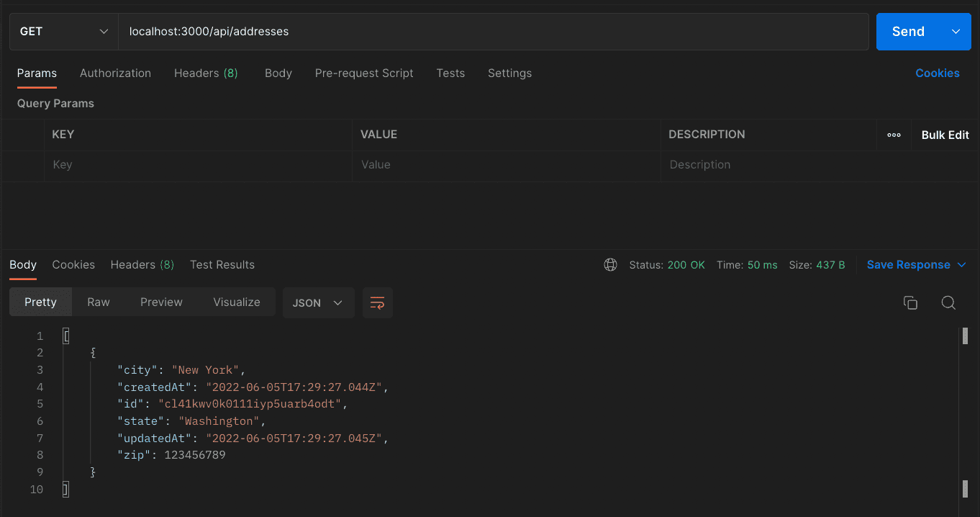Click the opening bracket on line 1
The image size is (980, 517).
pos(66,336)
